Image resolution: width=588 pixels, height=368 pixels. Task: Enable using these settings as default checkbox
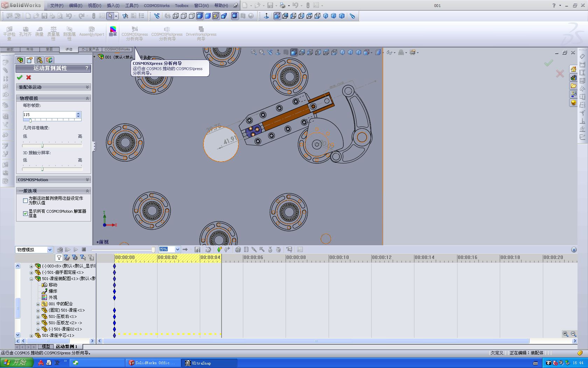coord(25,200)
